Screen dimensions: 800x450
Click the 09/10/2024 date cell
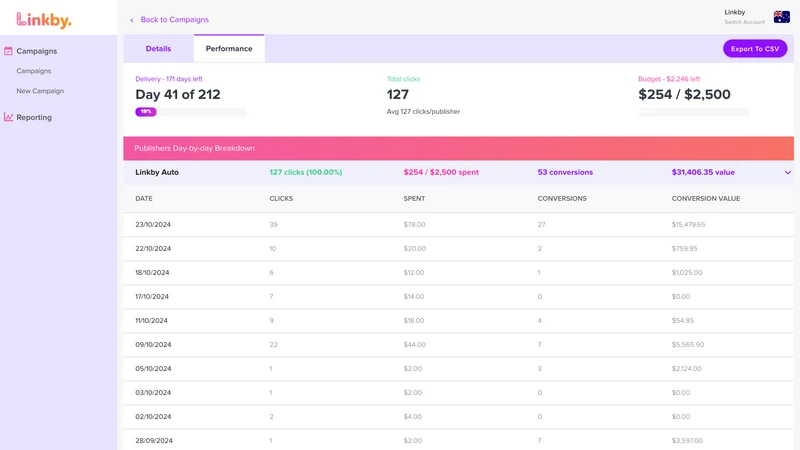pyautogui.click(x=153, y=344)
